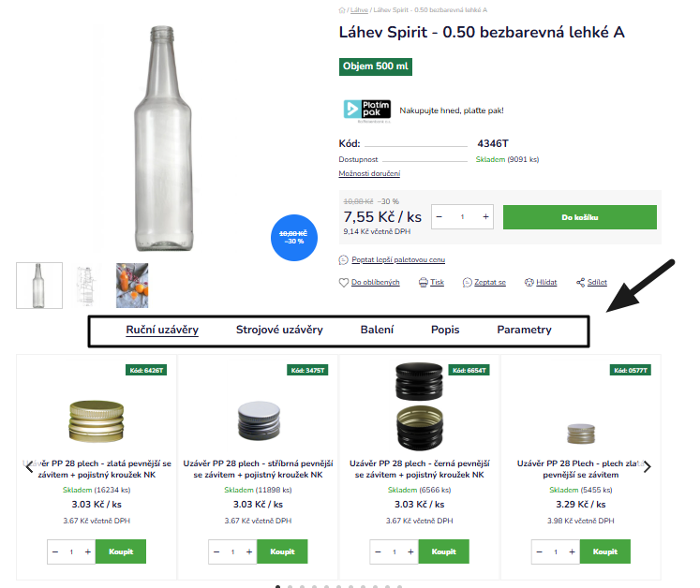Click the speech bubble icon by Zeptat se

pyautogui.click(x=468, y=283)
